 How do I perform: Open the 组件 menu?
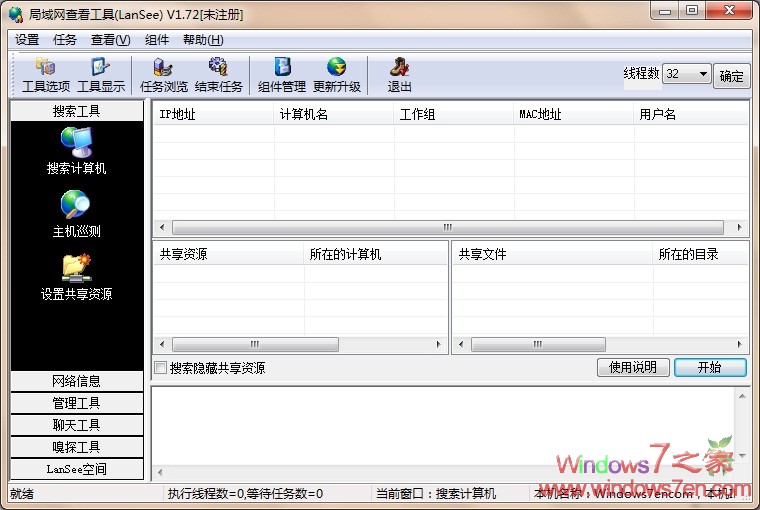tap(157, 40)
